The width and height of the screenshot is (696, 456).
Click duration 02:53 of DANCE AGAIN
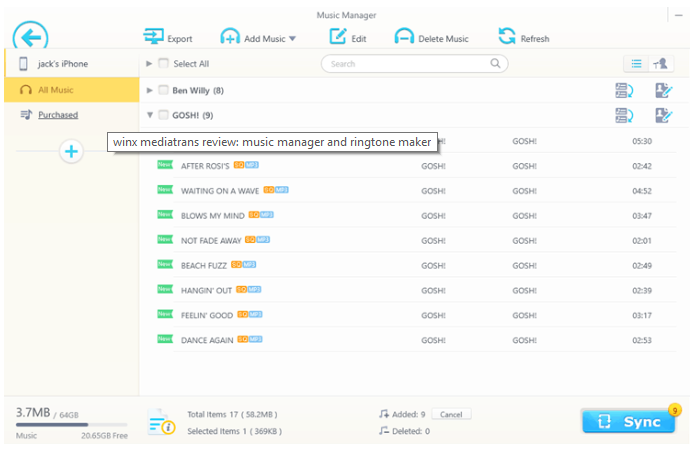[x=642, y=340]
